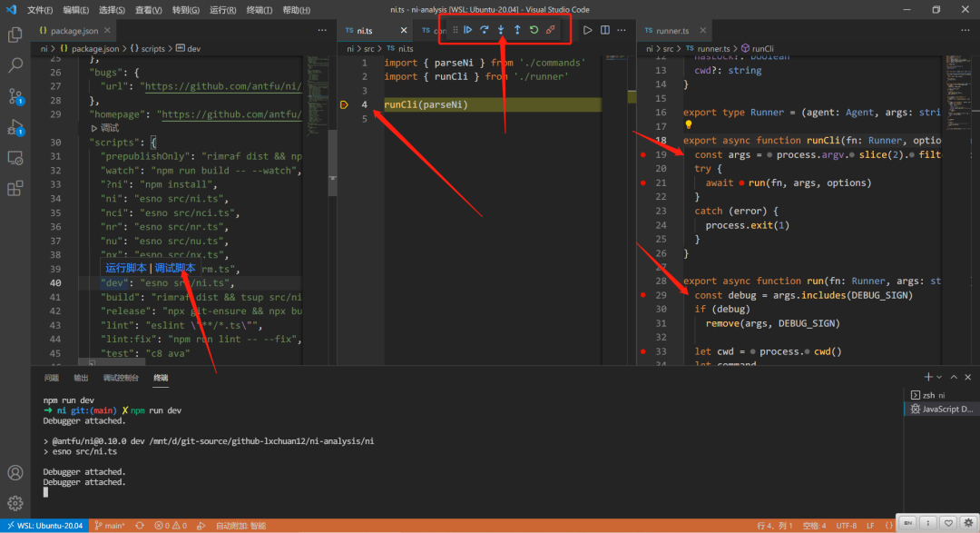Open more actions for runner.ts editor group
Viewport: 980px width, 533px height.
965,30
